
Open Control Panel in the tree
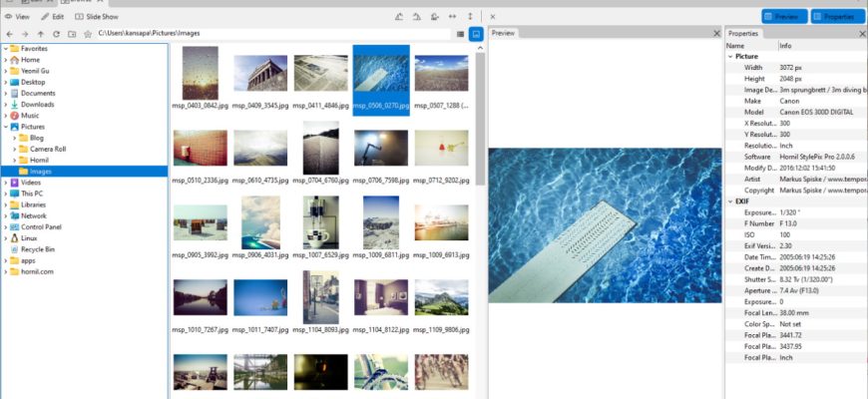click(36, 226)
